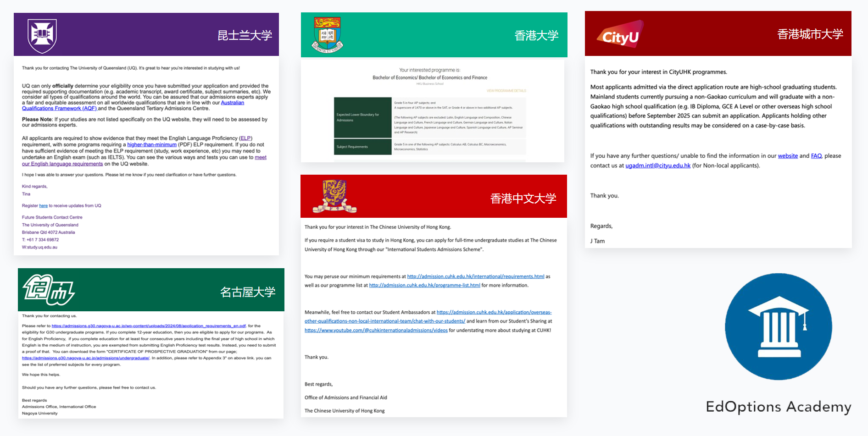Open the Australian Qualifications Framework link
This screenshot has width=868, height=436.
point(133,105)
